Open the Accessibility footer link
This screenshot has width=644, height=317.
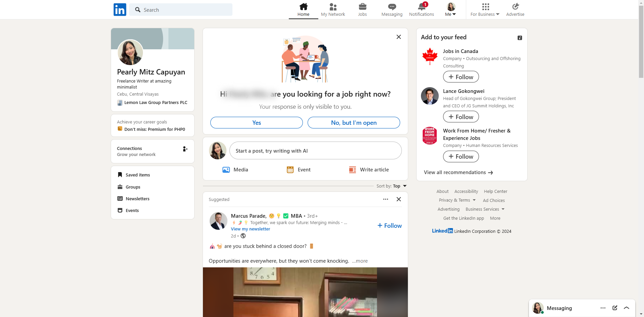tap(466, 192)
